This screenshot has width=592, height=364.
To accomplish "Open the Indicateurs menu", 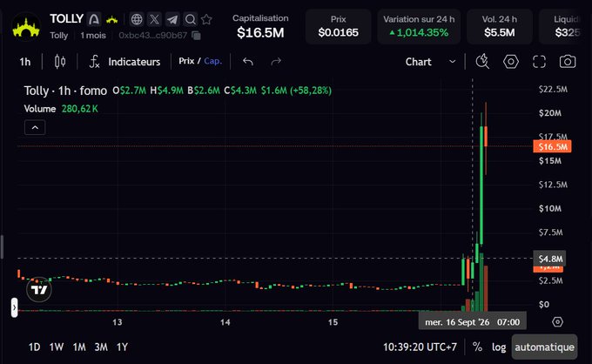I will (x=125, y=62).
